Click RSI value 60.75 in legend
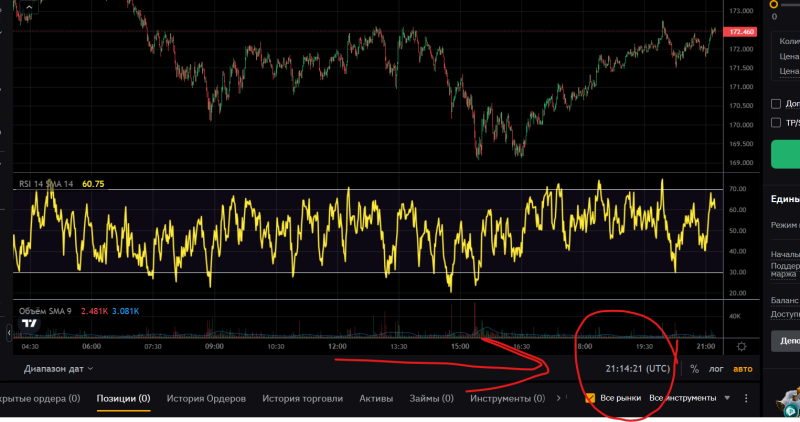 click(93, 184)
